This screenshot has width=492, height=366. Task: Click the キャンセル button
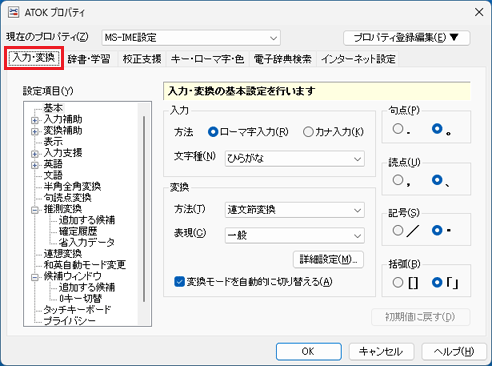tap(381, 351)
